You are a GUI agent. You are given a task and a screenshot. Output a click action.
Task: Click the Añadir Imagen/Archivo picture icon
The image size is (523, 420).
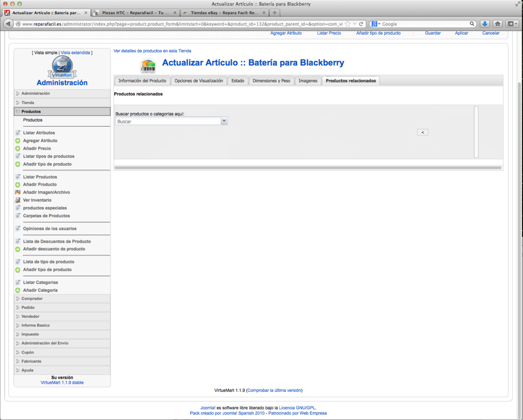pyautogui.click(x=18, y=192)
